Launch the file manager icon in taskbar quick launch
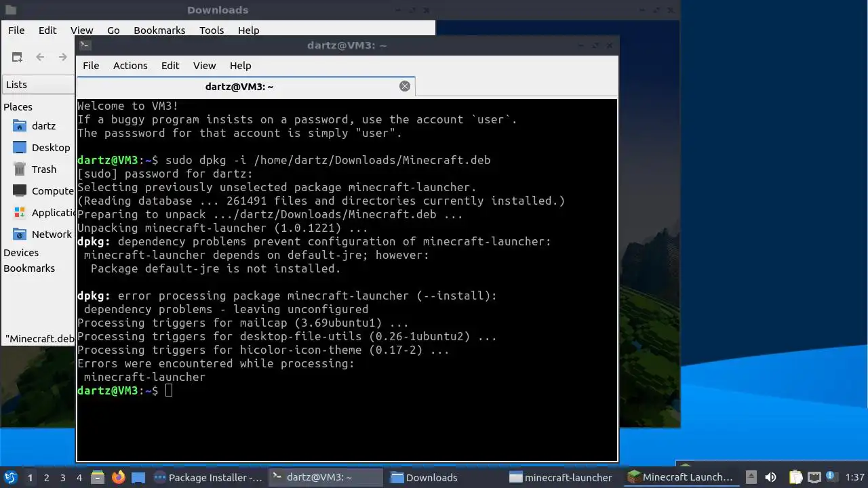 point(98,477)
